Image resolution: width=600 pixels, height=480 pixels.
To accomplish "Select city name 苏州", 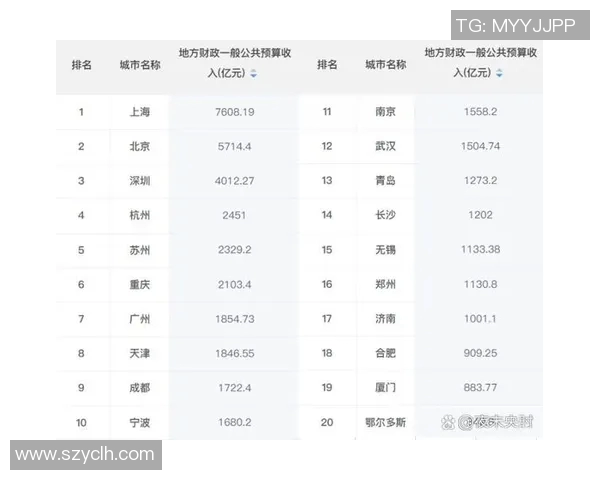I will [140, 250].
